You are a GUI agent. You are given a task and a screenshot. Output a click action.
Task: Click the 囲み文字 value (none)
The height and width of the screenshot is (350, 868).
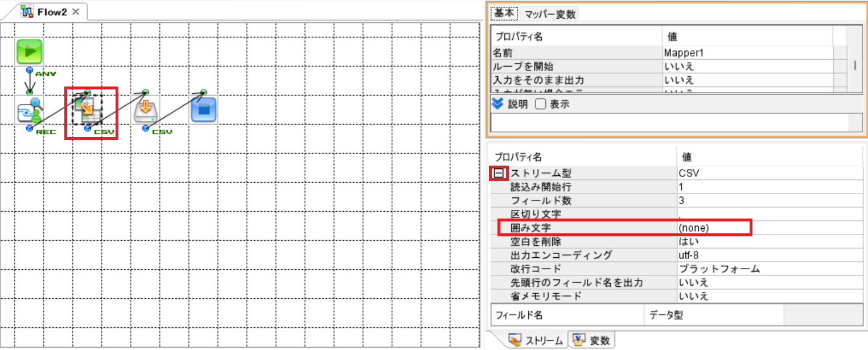pos(770,228)
